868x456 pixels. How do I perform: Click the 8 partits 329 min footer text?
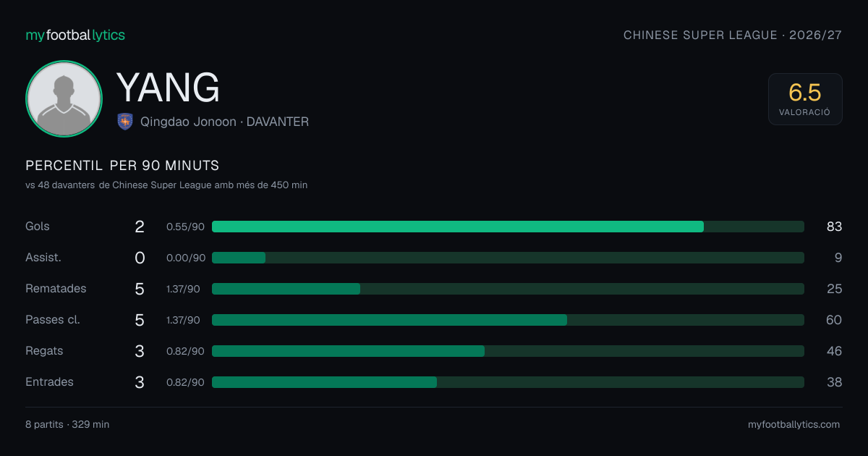coord(67,424)
